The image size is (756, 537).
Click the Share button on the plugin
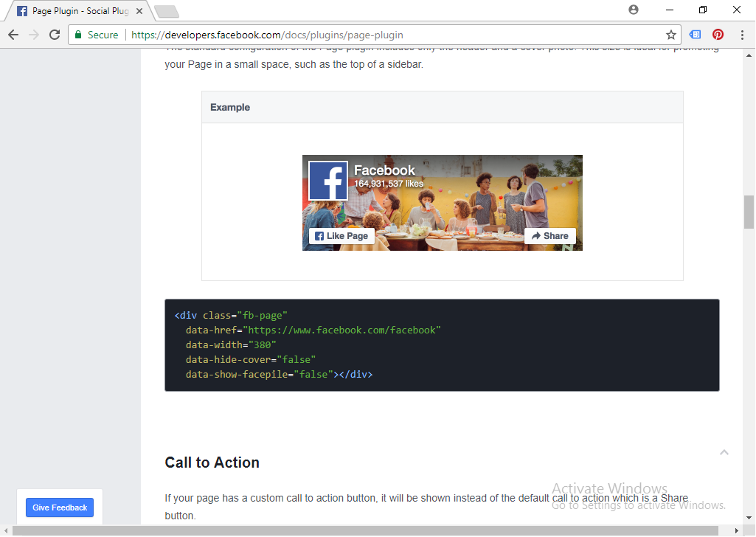point(550,236)
